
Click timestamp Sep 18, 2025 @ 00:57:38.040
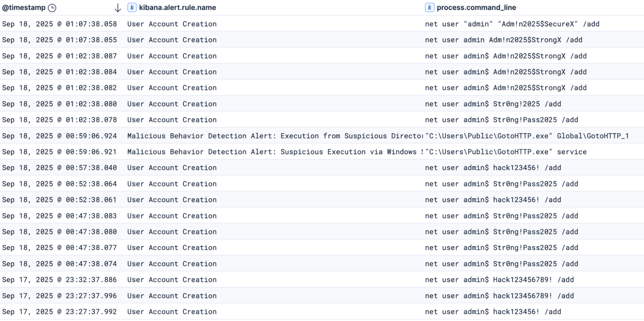pyautogui.click(x=59, y=168)
